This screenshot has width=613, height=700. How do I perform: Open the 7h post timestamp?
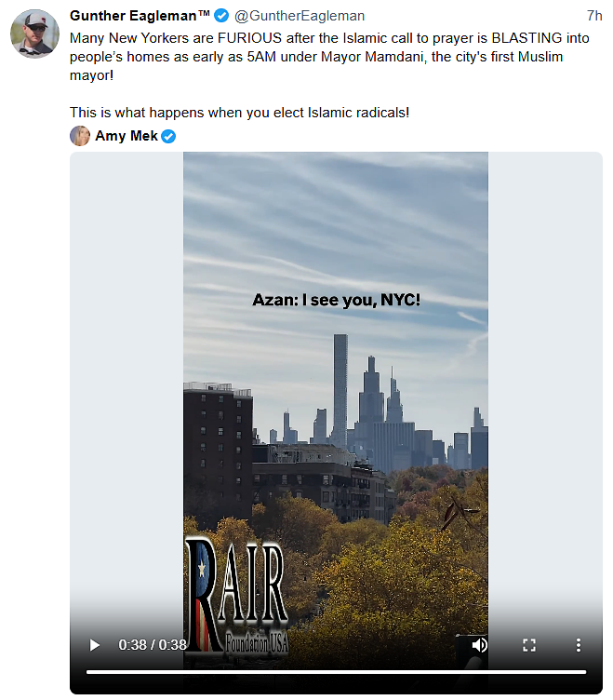[x=594, y=16]
